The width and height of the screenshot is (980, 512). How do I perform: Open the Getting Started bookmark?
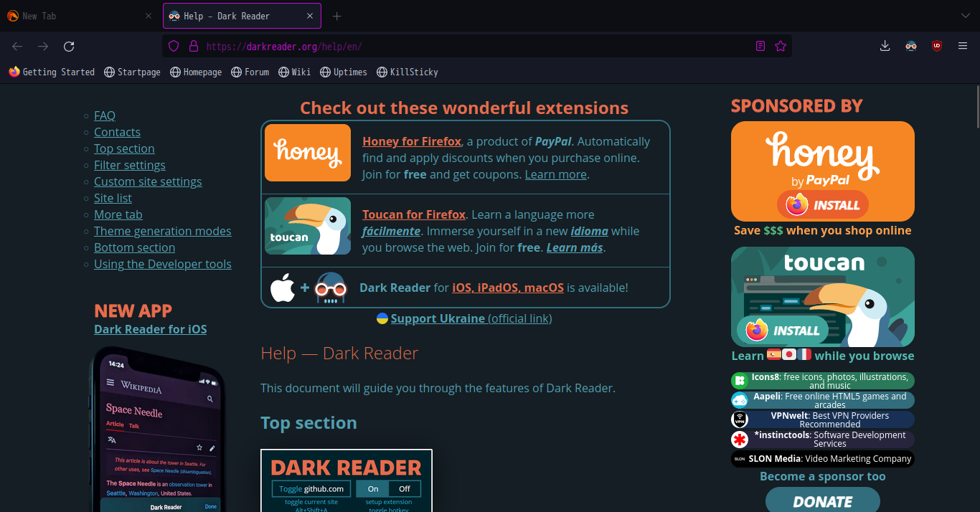click(52, 72)
